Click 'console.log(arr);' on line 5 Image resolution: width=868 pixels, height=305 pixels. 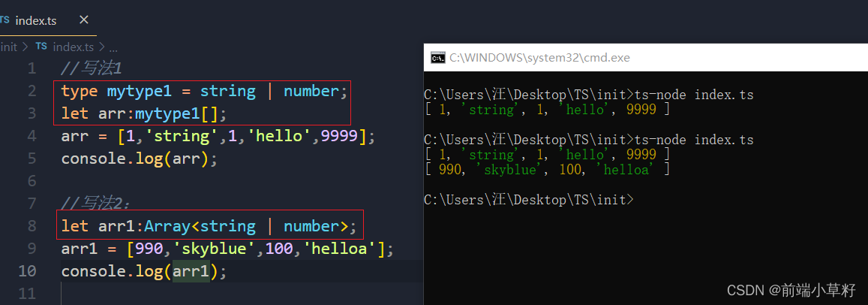click(140, 159)
